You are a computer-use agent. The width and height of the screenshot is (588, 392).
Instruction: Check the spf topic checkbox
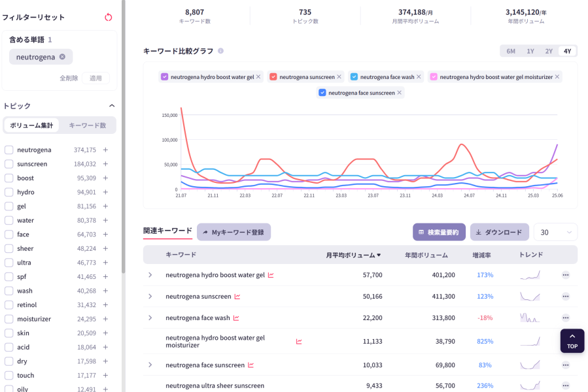click(9, 276)
